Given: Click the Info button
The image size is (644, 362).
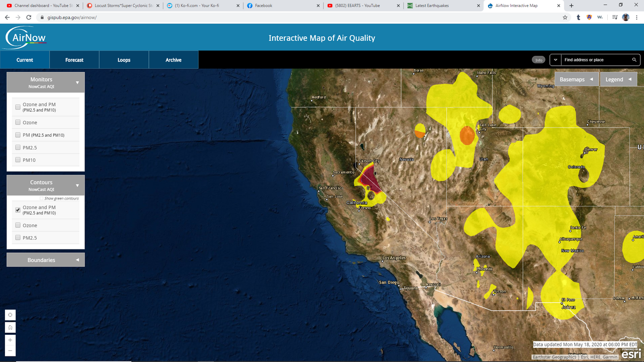Looking at the screenshot, I should 539,60.
